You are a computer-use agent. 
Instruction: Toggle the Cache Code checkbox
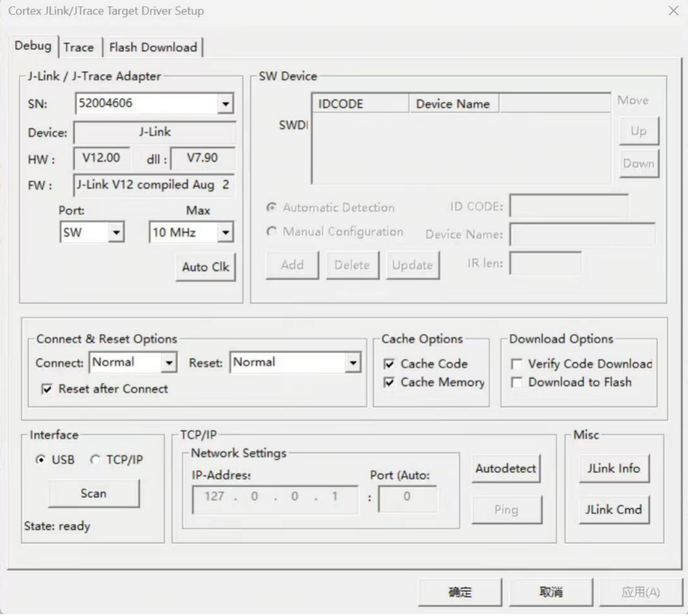(389, 364)
